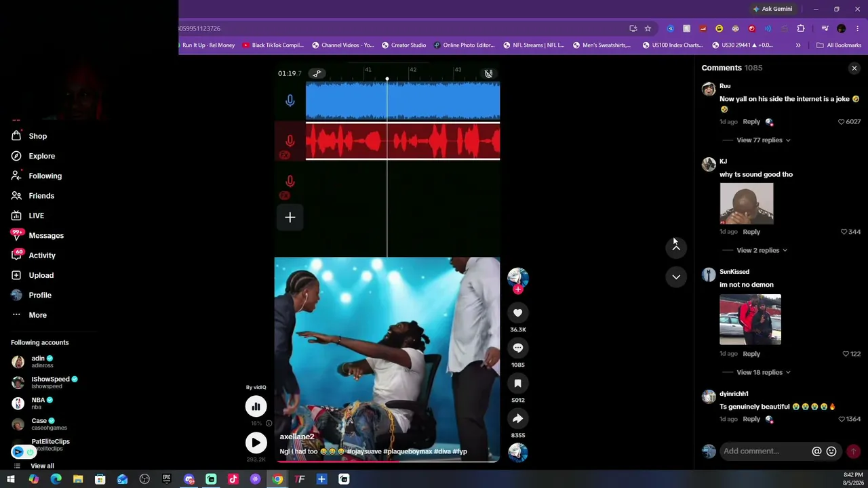Open OBS Studio from the taskbar
The image size is (868, 488).
point(144,479)
